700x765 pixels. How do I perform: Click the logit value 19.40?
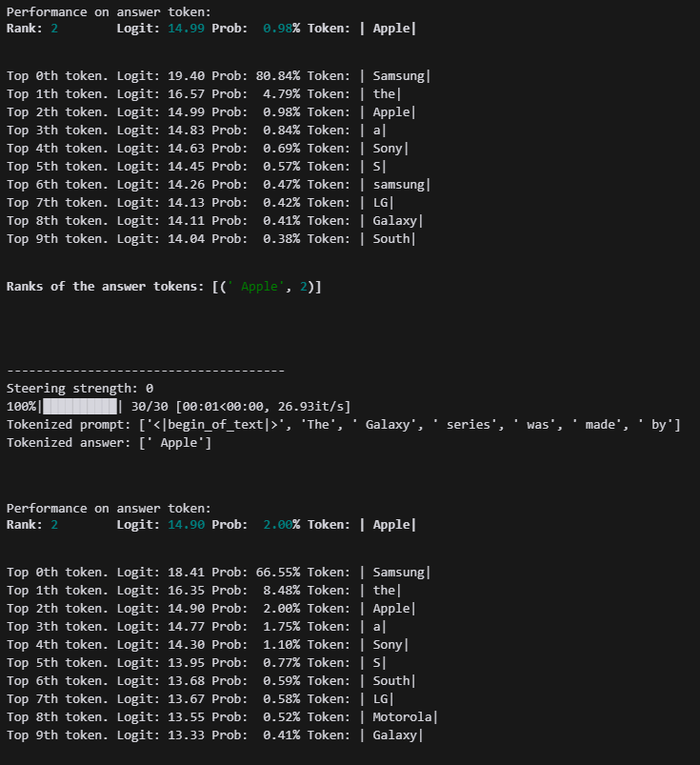pos(187,75)
